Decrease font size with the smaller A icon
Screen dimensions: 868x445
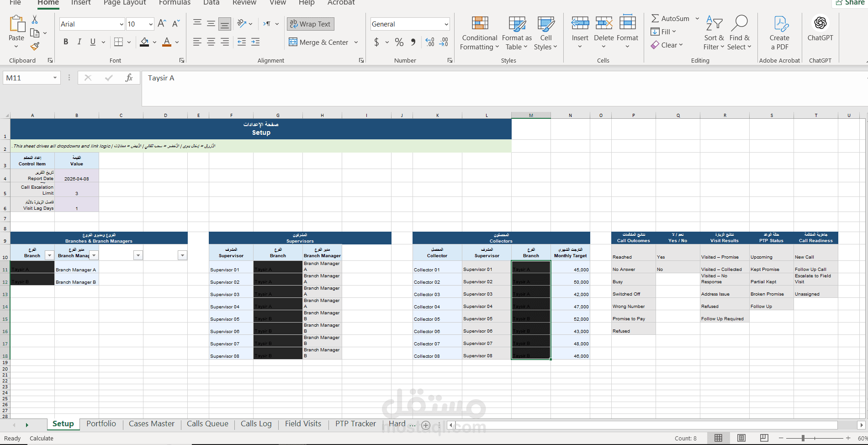176,24
